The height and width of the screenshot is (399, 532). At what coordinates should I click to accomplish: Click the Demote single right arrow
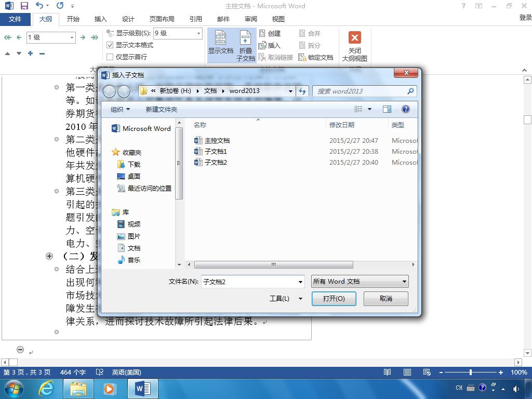[x=83, y=37]
